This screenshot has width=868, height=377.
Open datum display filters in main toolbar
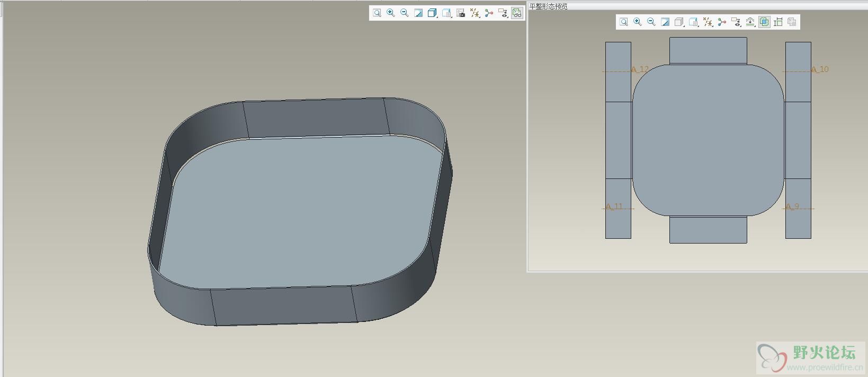[x=475, y=13]
